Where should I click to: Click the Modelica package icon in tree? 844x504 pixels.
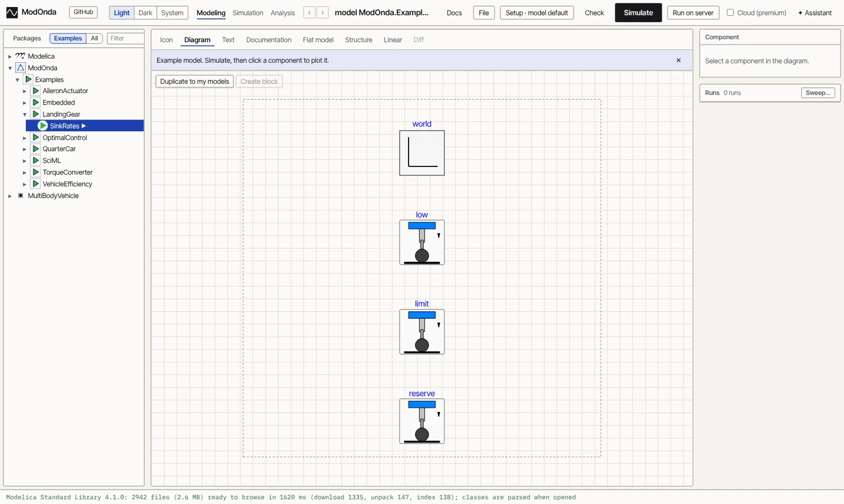tap(21, 56)
